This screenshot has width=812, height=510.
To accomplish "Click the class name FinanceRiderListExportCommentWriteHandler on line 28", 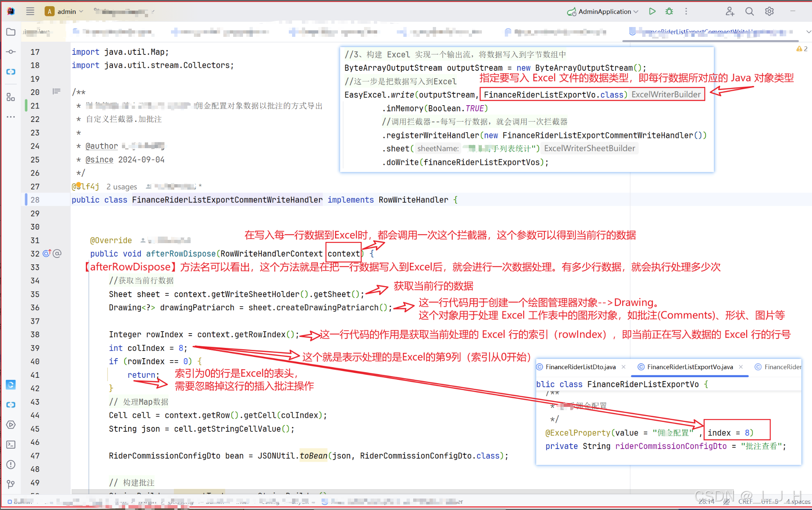I will (227, 200).
